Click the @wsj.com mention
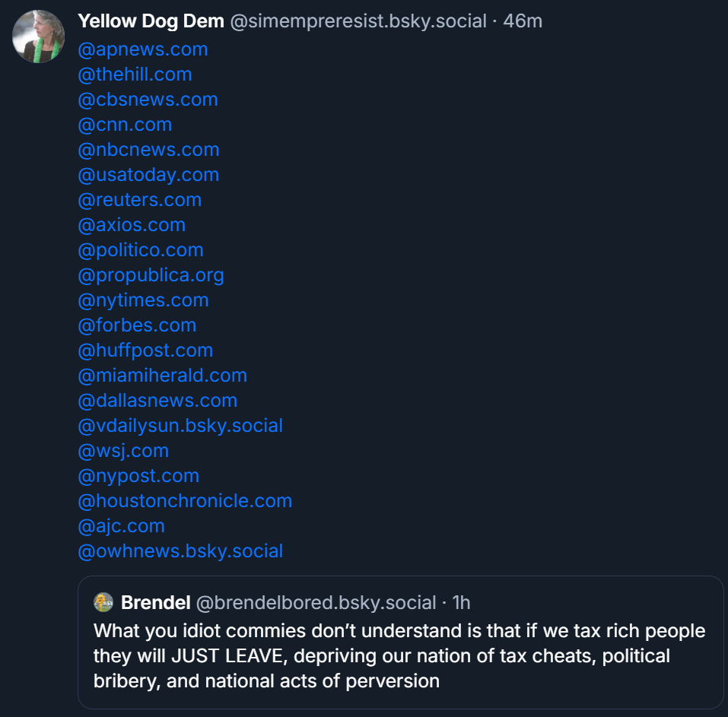The image size is (728, 717). [123, 451]
